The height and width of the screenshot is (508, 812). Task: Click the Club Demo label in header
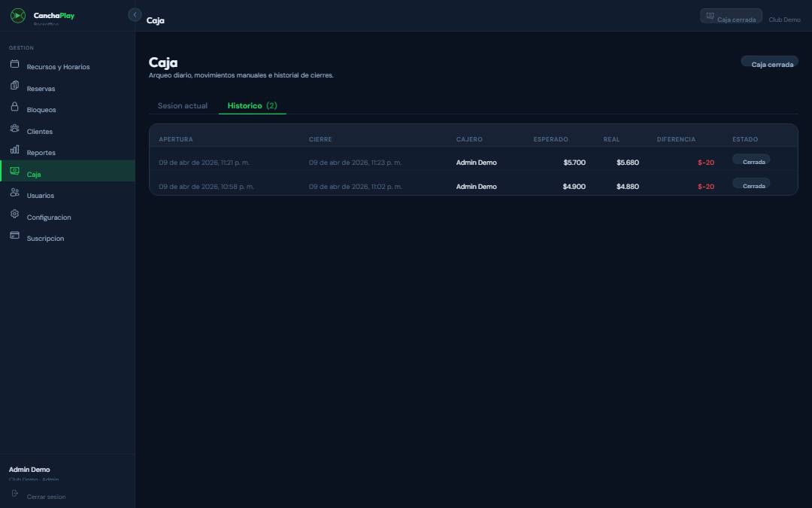784,20
